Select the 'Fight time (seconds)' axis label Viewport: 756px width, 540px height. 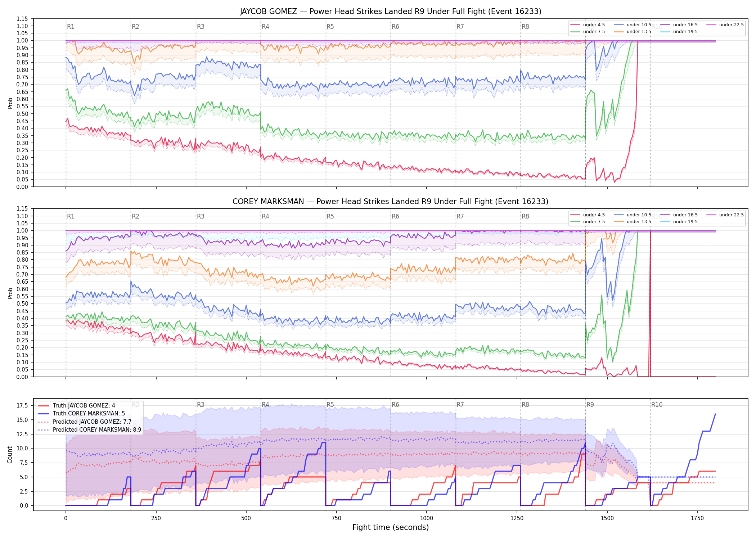coord(391,527)
